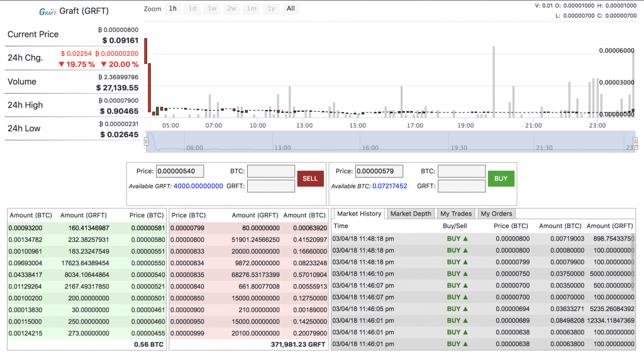Click the tall volume bar near 20:00
644x360 pixels.
pos(494,82)
